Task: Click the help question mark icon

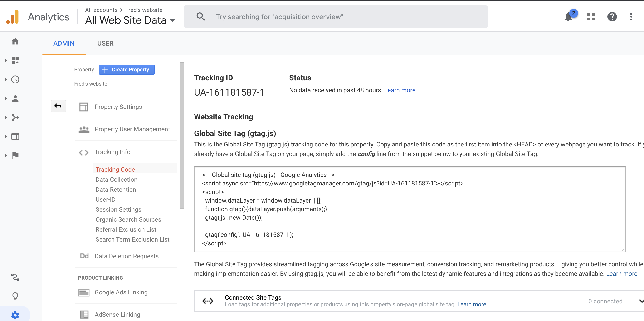Action: pos(612,17)
